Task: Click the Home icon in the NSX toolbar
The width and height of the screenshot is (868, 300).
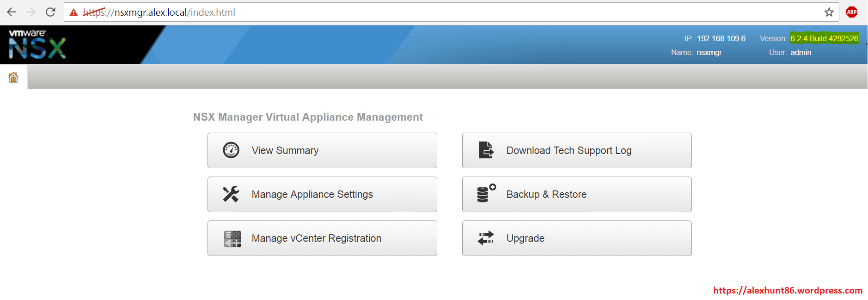Action: [x=13, y=77]
